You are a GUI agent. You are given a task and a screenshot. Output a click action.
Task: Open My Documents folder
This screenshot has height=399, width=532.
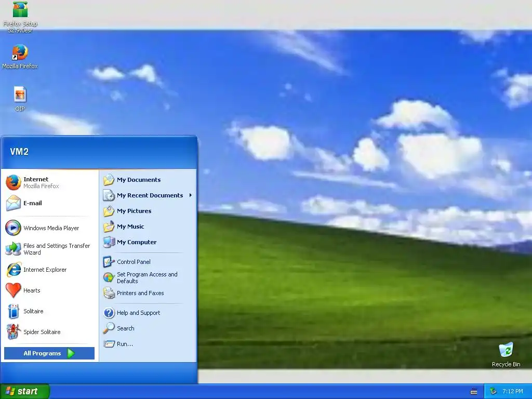[x=148, y=180]
